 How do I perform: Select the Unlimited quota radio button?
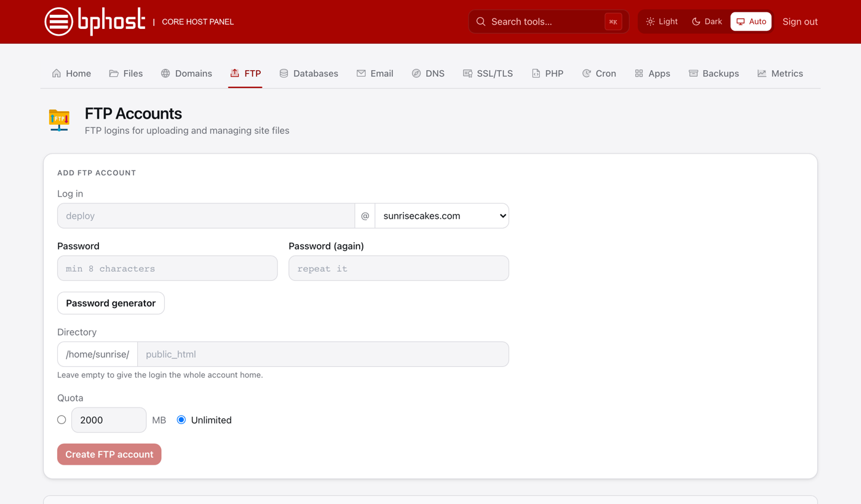(x=181, y=420)
